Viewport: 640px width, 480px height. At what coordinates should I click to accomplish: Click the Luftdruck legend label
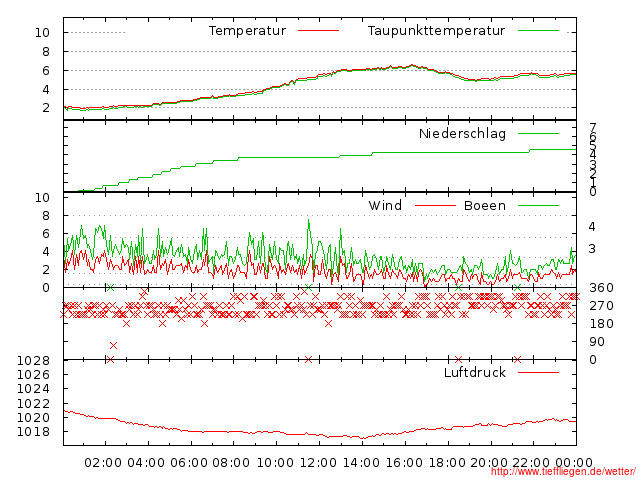pos(475,372)
